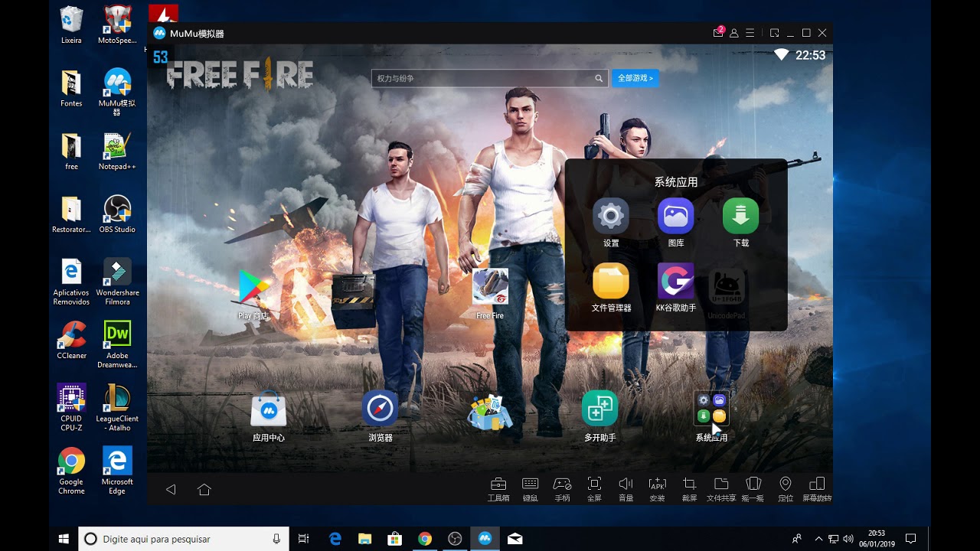This screenshot has width=980, height=551.
Task: Open the 文件共享 shared folder
Action: pos(721,488)
